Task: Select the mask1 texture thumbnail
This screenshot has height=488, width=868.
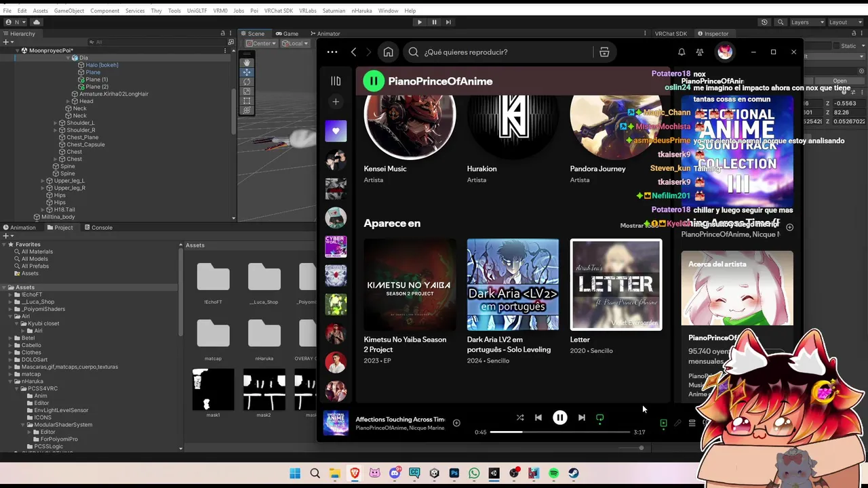Action: tap(213, 390)
